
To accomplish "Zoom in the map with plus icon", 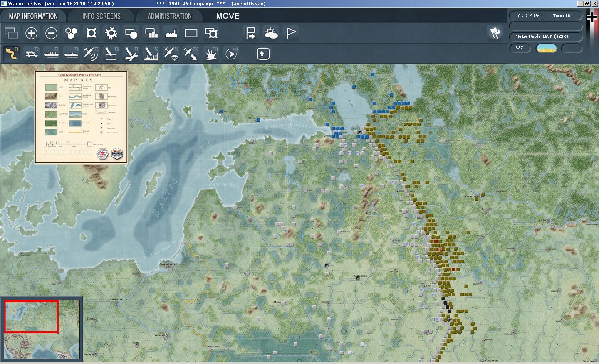I will 31,33.
